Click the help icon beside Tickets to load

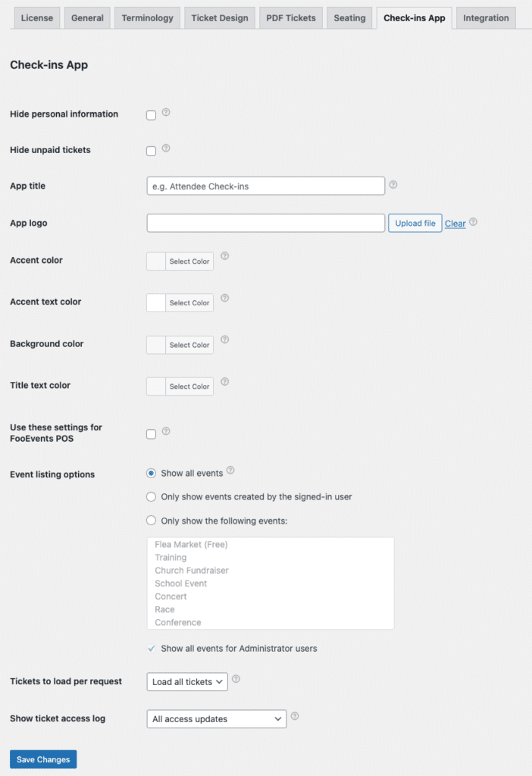click(236, 679)
